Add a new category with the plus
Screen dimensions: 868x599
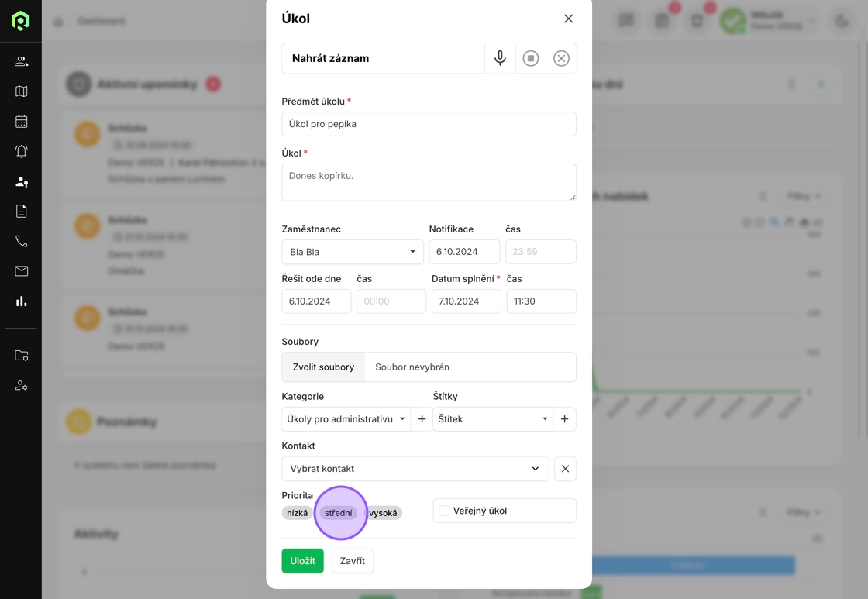[422, 419]
